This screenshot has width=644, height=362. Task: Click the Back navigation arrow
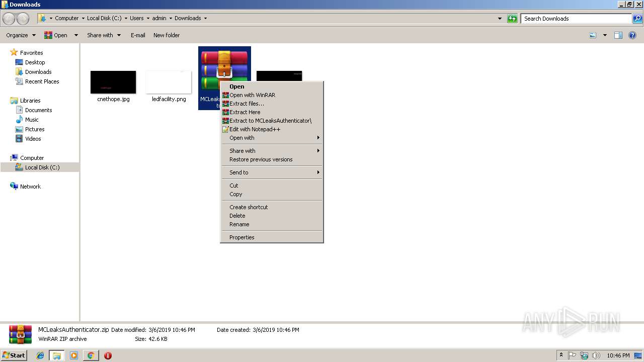[9, 19]
